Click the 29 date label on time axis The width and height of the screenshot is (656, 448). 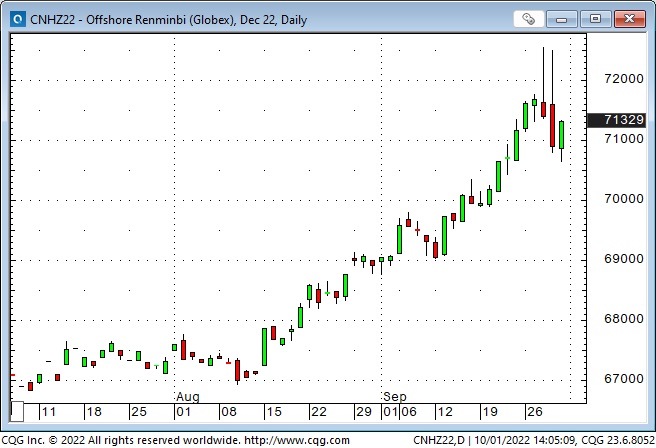coord(364,412)
